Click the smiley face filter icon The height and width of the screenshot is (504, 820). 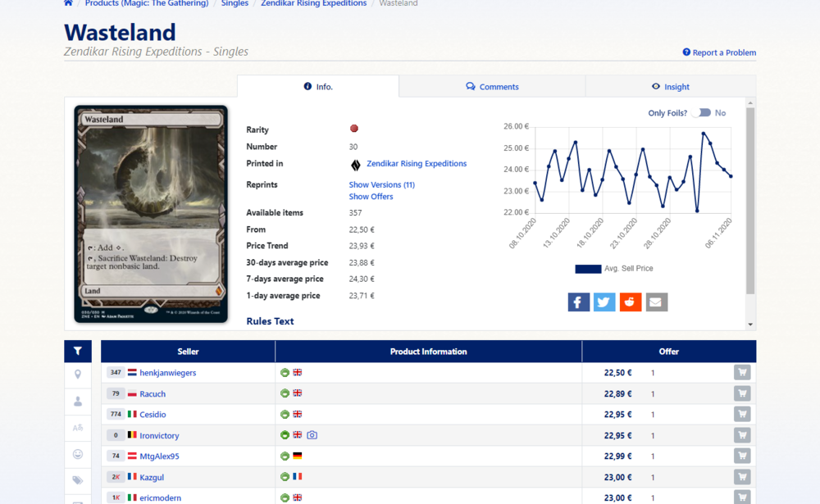click(78, 454)
